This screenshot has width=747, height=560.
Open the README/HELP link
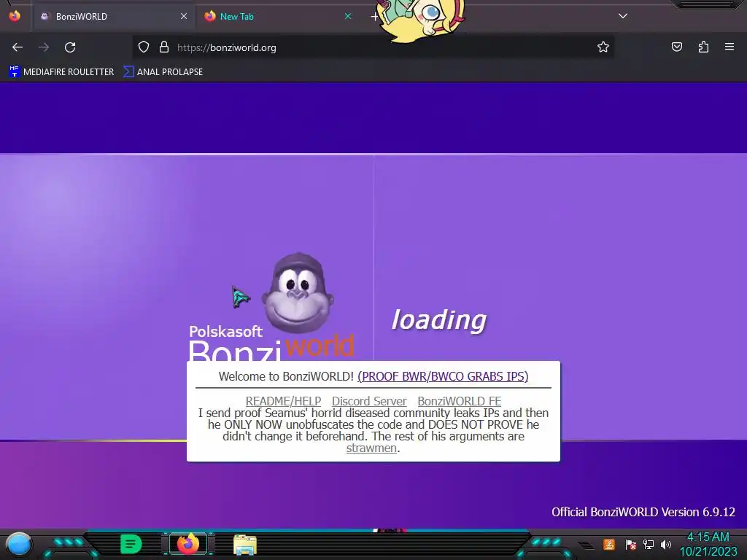click(x=284, y=401)
